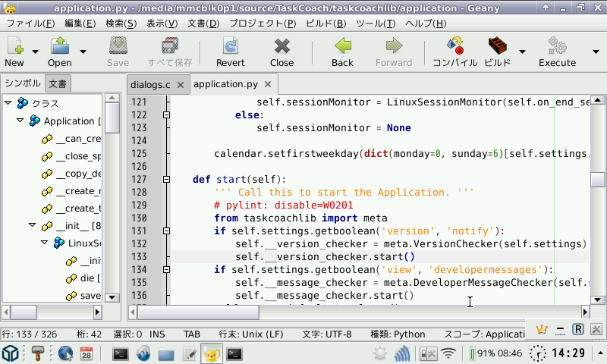This screenshot has height=364, width=607.
Task: Click the Forward navigation arrow icon
Action: (394, 45)
